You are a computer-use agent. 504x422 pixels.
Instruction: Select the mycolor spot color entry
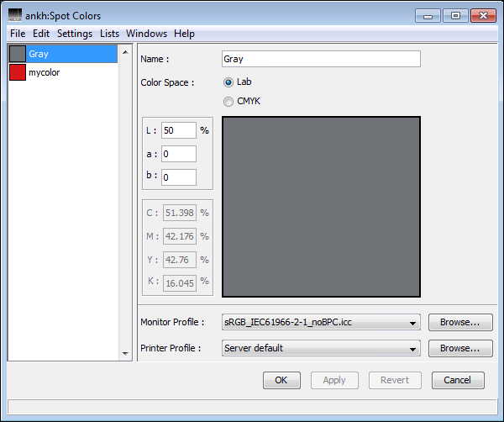(x=63, y=72)
